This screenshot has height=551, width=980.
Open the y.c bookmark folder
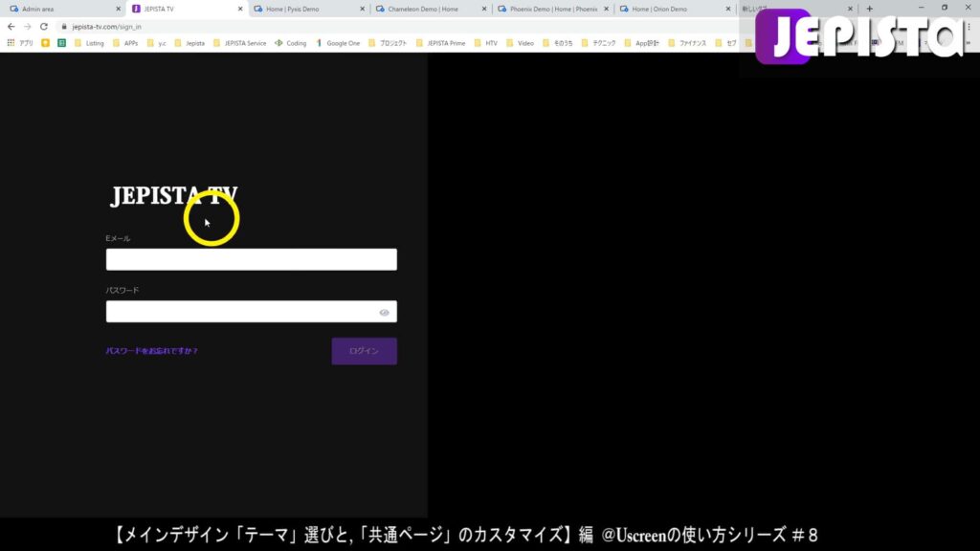[157, 43]
